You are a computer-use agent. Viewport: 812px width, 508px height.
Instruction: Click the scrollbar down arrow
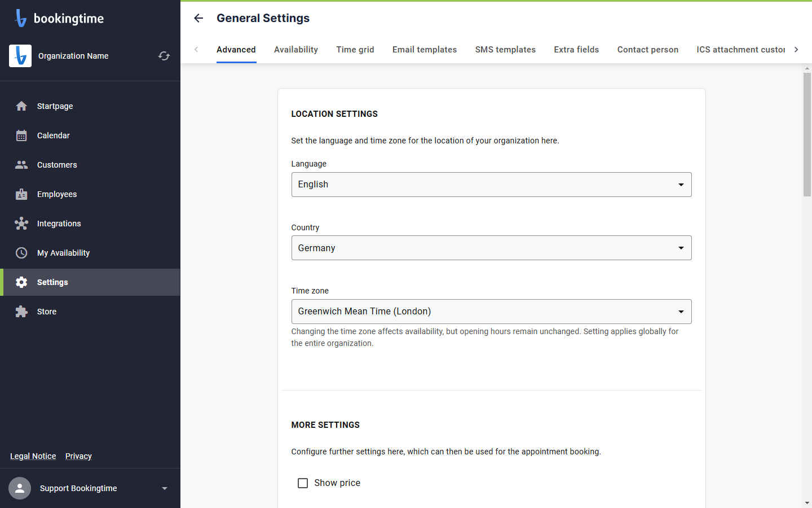coord(807,503)
